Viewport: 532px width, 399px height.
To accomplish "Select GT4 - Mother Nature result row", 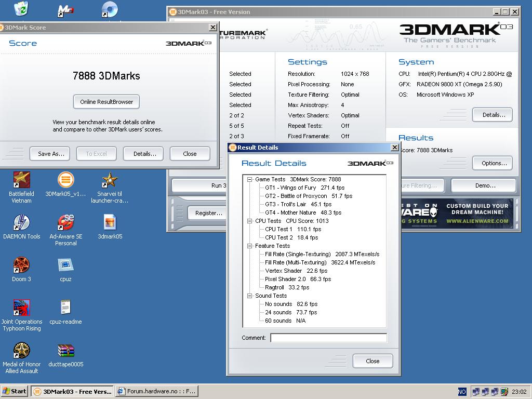I will coord(303,212).
